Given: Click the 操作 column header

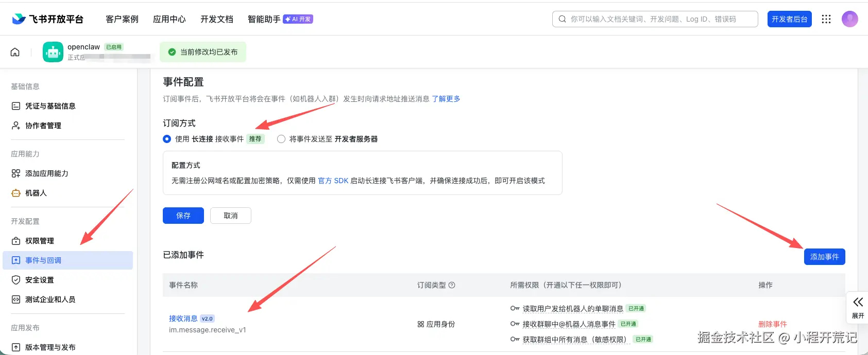Looking at the screenshot, I should click(765, 285).
